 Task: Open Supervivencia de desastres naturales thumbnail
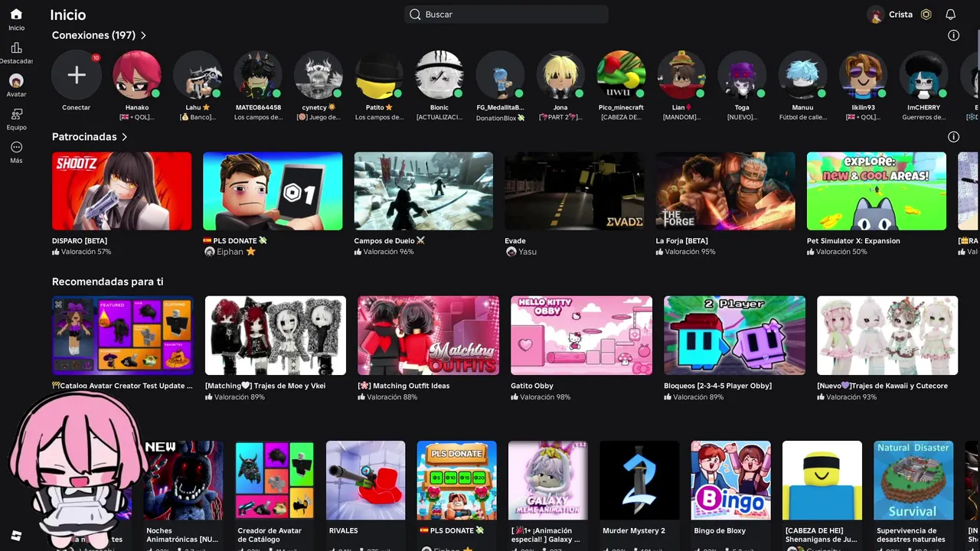point(913,481)
